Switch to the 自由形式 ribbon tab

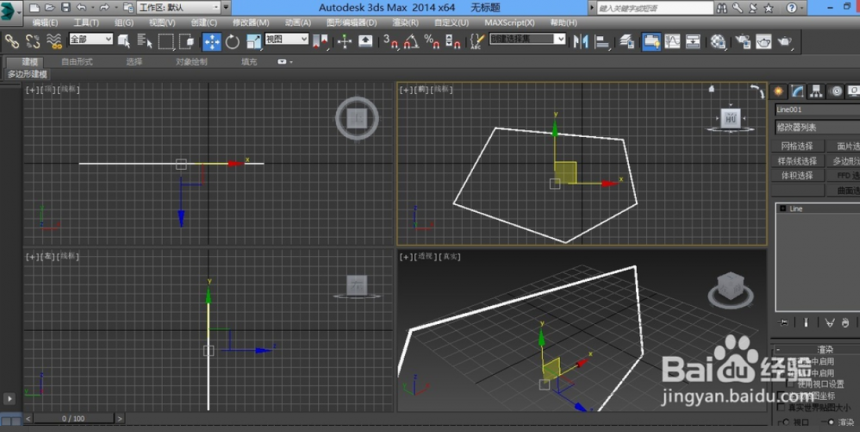click(x=77, y=62)
